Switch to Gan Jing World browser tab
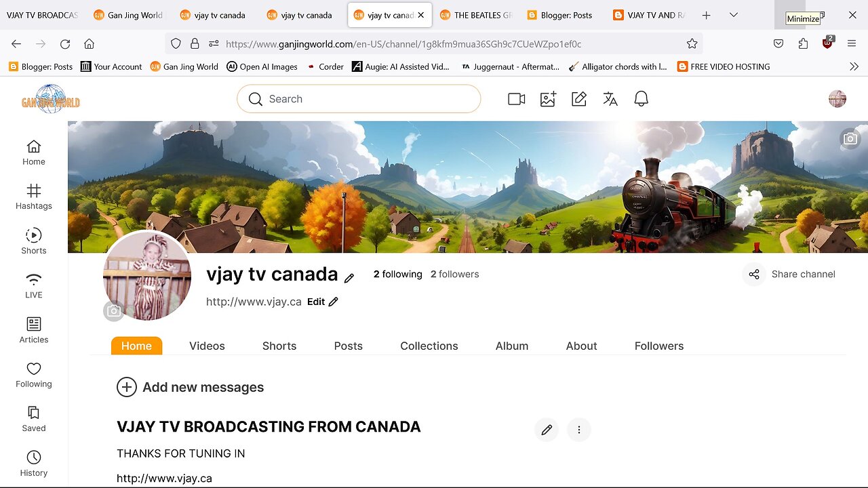868x488 pixels. click(x=129, y=15)
